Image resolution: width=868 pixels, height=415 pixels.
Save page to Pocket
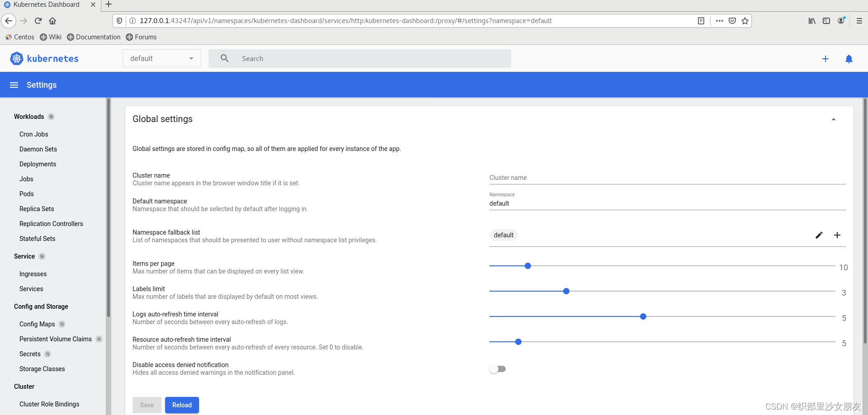pos(732,21)
